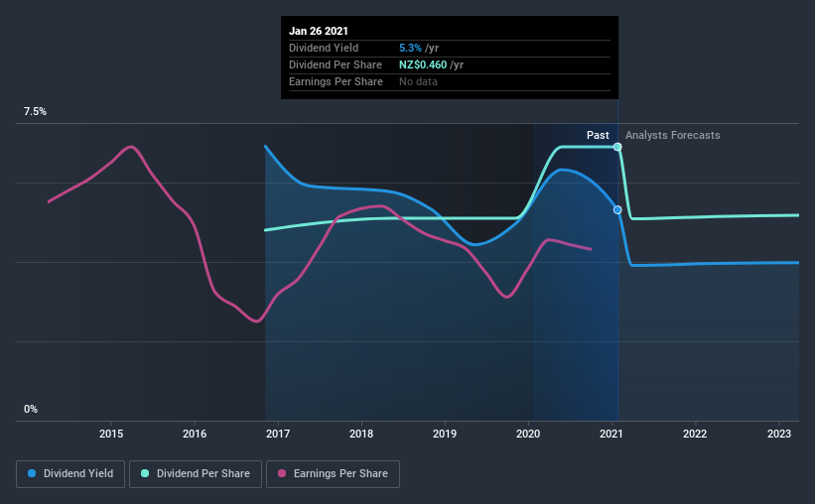The image size is (815, 504).
Task: Click the 2023 x-axis label
Action: (779, 434)
